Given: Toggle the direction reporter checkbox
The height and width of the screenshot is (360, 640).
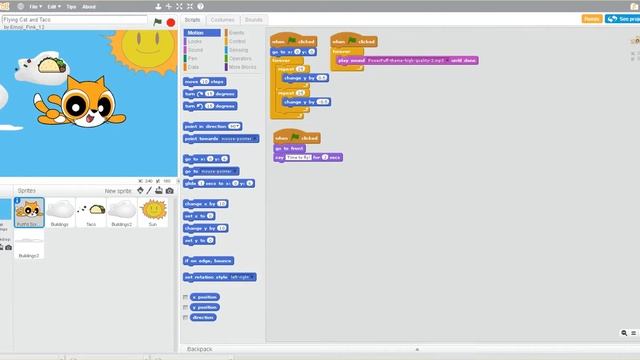Looking at the screenshot, I should 186,318.
